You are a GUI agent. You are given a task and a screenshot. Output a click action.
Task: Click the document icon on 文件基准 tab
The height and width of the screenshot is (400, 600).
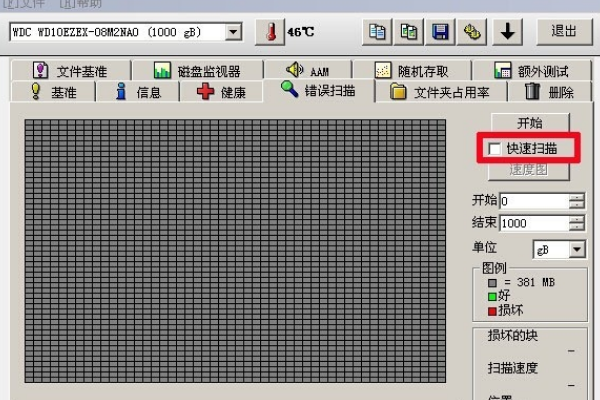click(x=41, y=70)
